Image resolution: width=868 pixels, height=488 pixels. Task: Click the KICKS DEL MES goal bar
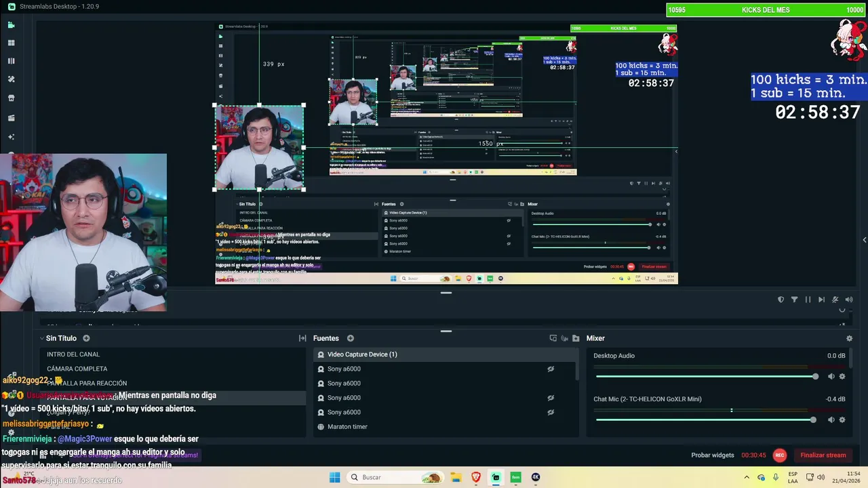coord(766,9)
